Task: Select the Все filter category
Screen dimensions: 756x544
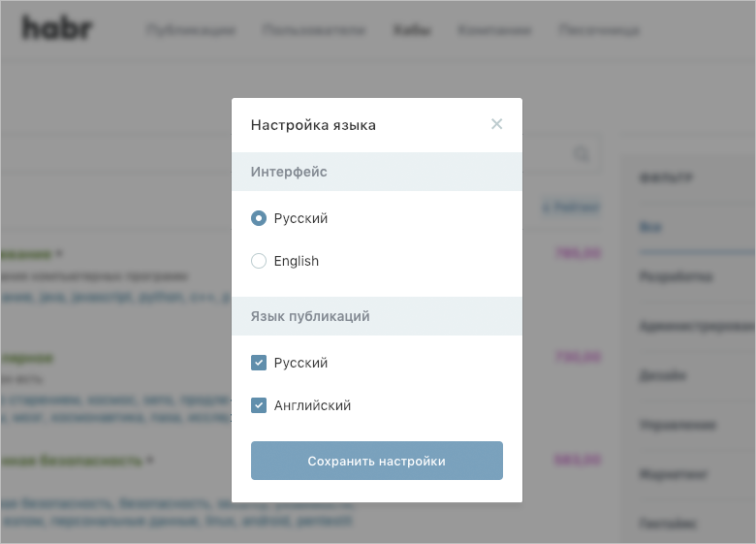Action: tap(650, 227)
